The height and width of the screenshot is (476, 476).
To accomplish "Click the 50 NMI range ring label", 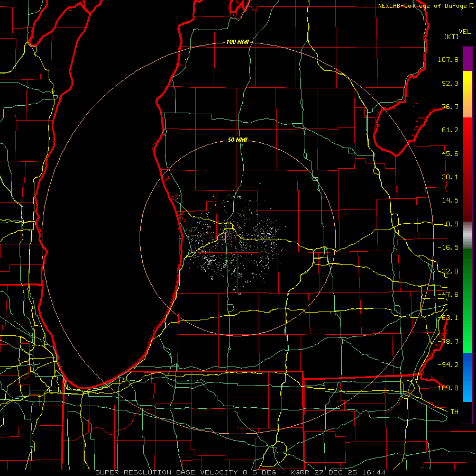I will tap(237, 140).
